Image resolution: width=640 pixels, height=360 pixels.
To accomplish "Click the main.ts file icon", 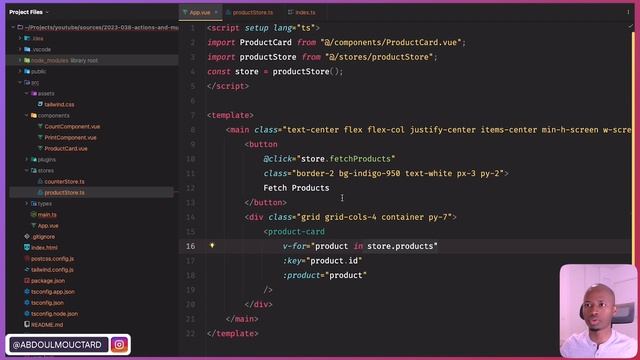I will (x=33, y=215).
